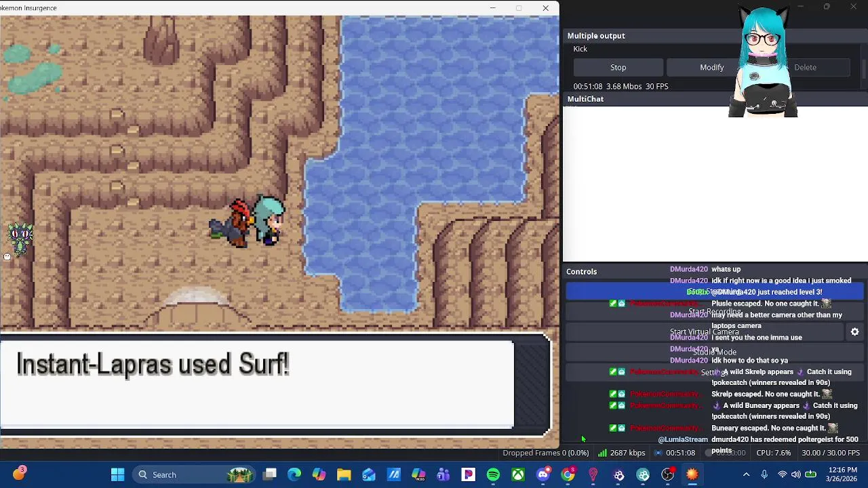Click CPU: 7.6% status text
This screenshot has width=868, height=488.
[x=773, y=453]
